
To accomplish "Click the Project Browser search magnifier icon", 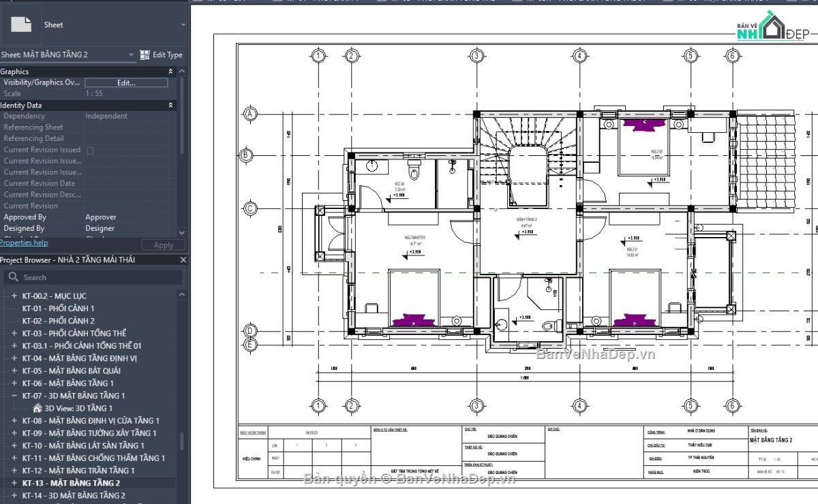I will coord(13,277).
